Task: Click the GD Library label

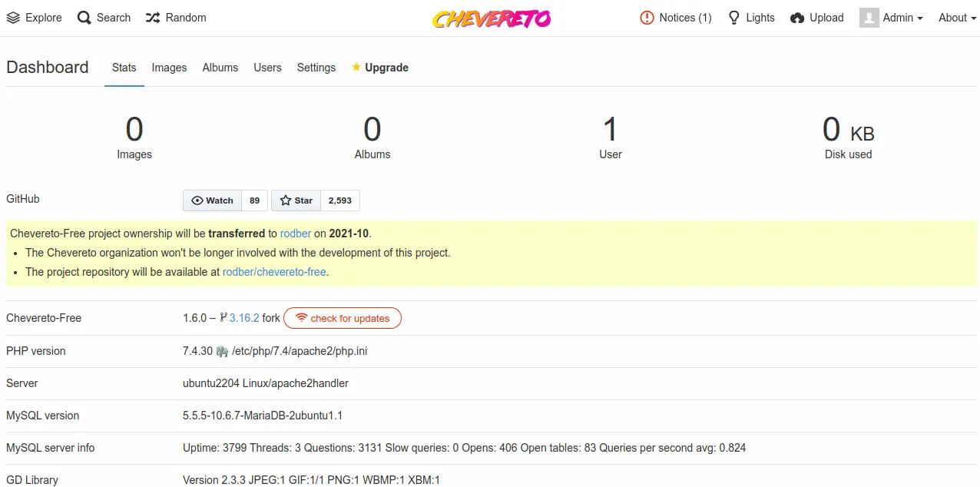Action: (x=32, y=480)
